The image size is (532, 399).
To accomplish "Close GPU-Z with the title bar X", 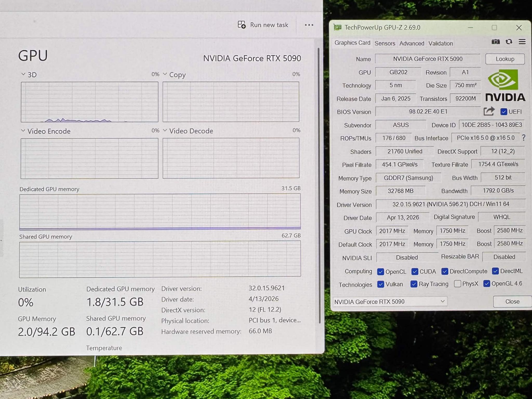I will tap(519, 28).
